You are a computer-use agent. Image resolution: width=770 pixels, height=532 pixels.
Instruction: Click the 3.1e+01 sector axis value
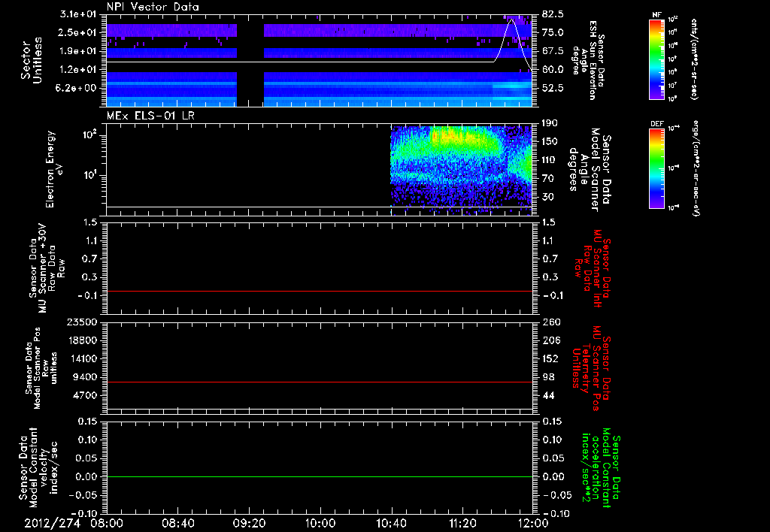point(78,14)
